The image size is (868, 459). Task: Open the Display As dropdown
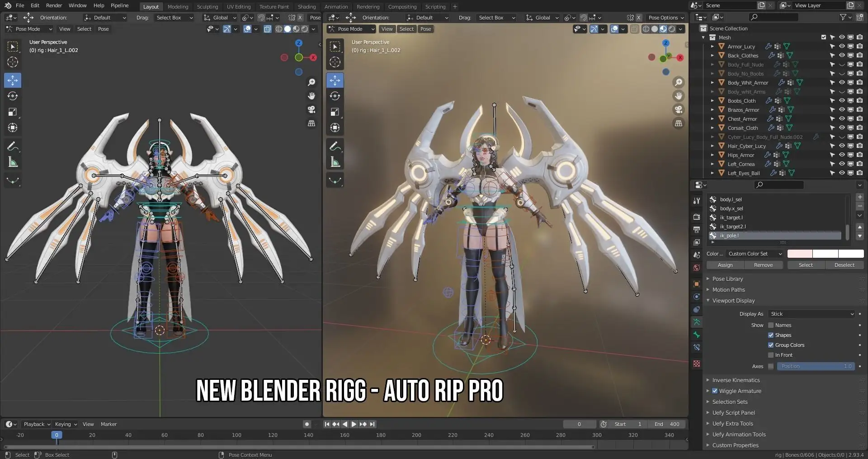click(811, 314)
